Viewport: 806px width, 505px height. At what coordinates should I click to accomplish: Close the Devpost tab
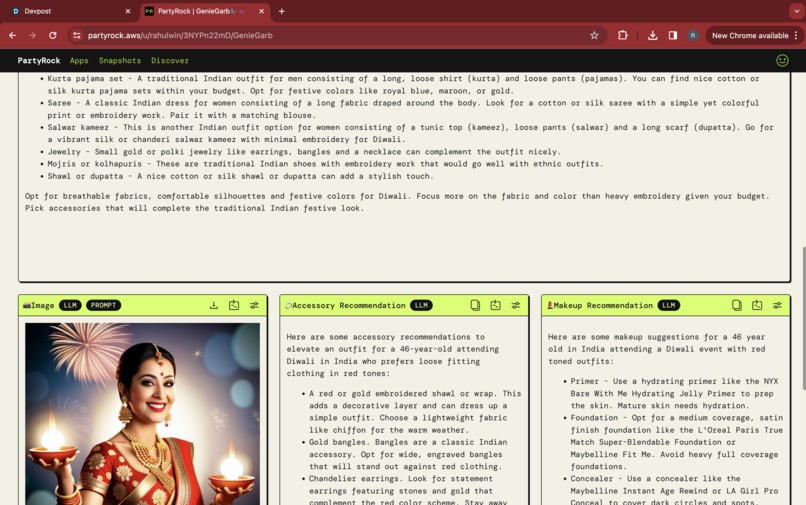(x=128, y=11)
